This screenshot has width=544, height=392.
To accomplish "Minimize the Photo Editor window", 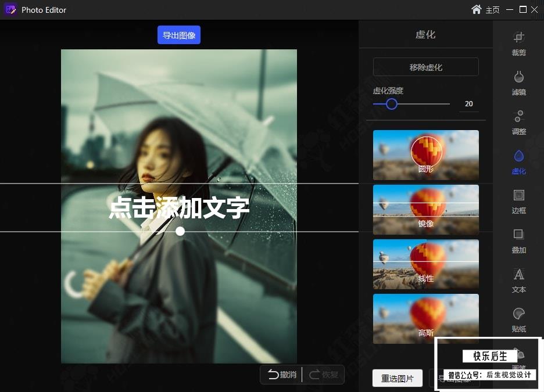I will tap(510, 10).
